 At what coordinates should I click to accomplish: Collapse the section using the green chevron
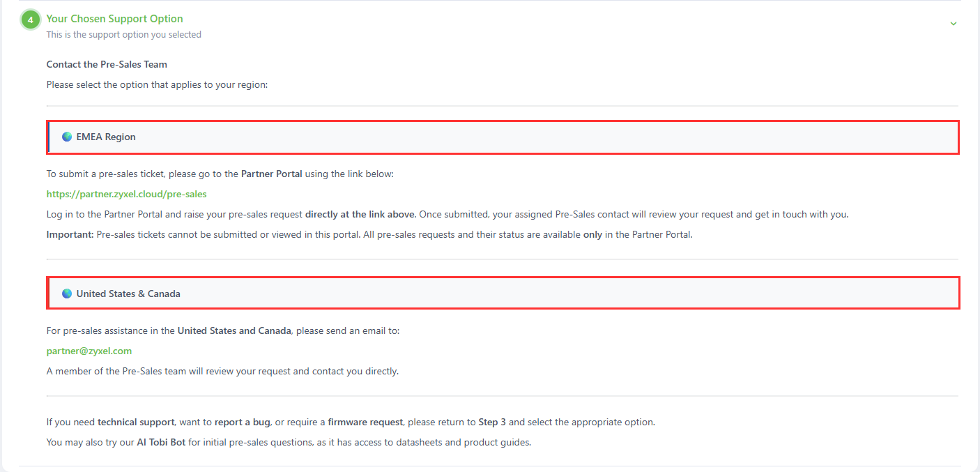pos(954,24)
